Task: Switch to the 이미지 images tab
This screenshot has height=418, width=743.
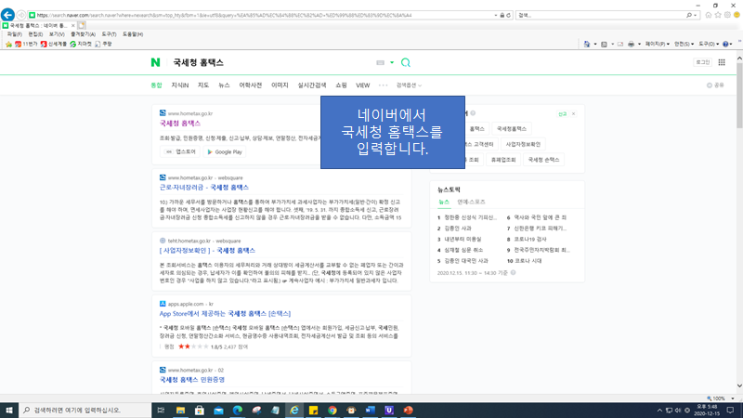Action: pyautogui.click(x=280, y=85)
